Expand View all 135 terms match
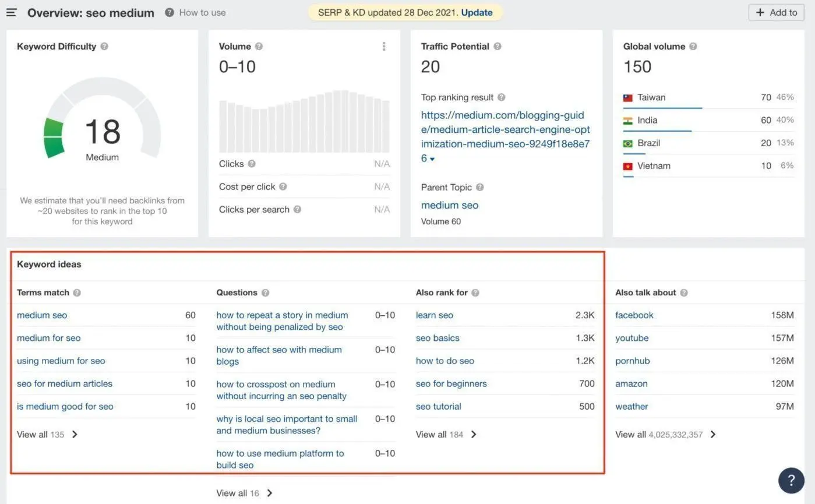This screenshot has height=504, width=815. pos(47,435)
